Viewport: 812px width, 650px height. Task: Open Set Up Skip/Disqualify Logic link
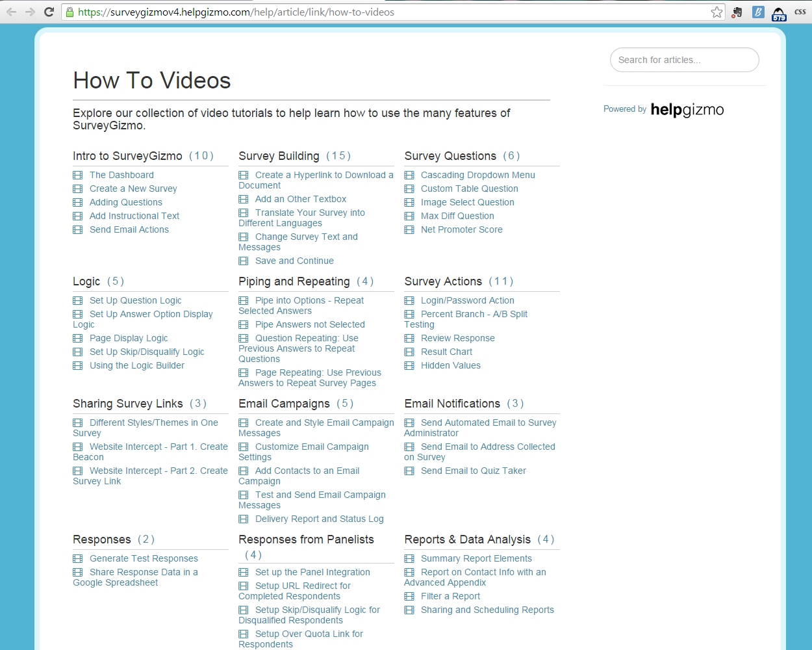pyautogui.click(x=147, y=352)
